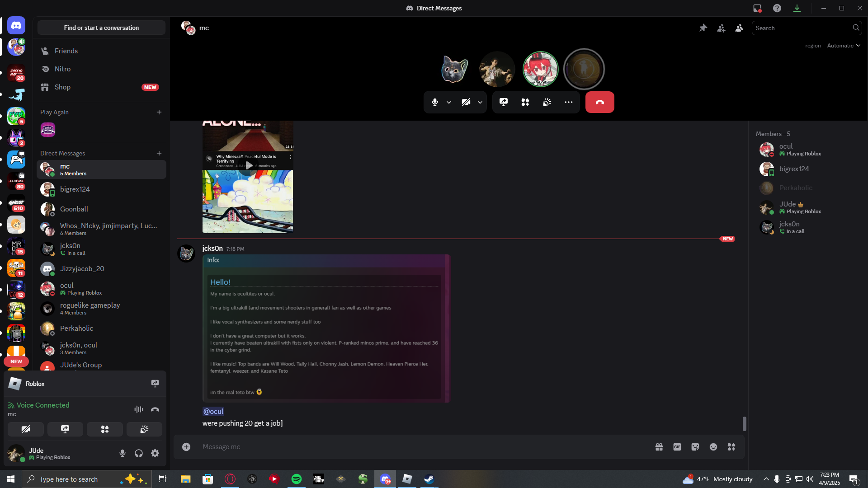Image resolution: width=868 pixels, height=488 pixels.
Task: Expand microphone input options arrow
Action: coord(449,102)
